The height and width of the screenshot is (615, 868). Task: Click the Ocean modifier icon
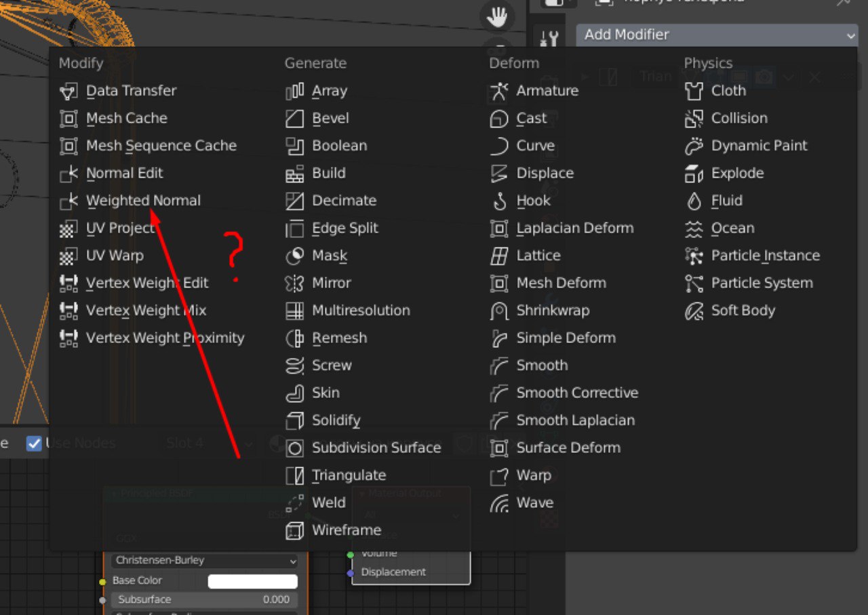[x=694, y=229]
